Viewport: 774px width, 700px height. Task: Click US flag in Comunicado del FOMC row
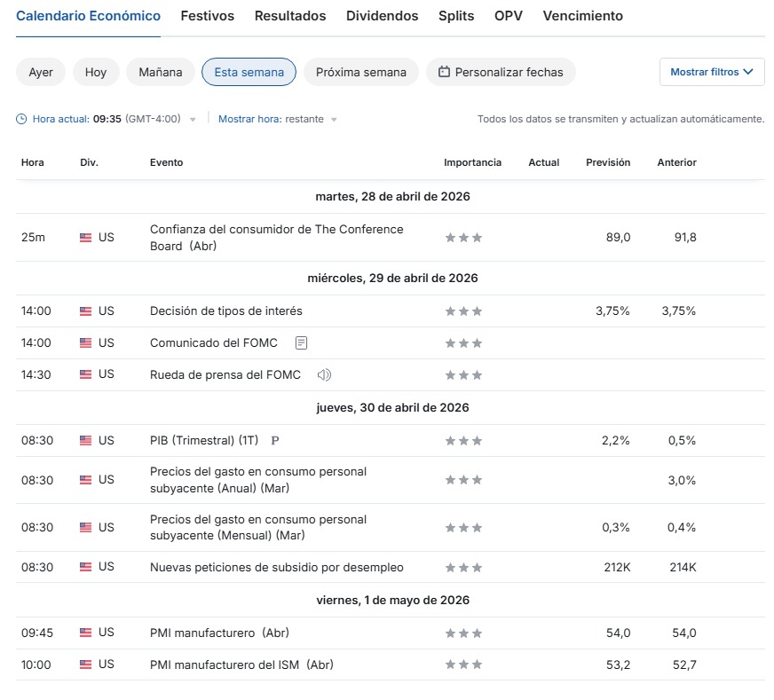pyautogui.click(x=85, y=342)
